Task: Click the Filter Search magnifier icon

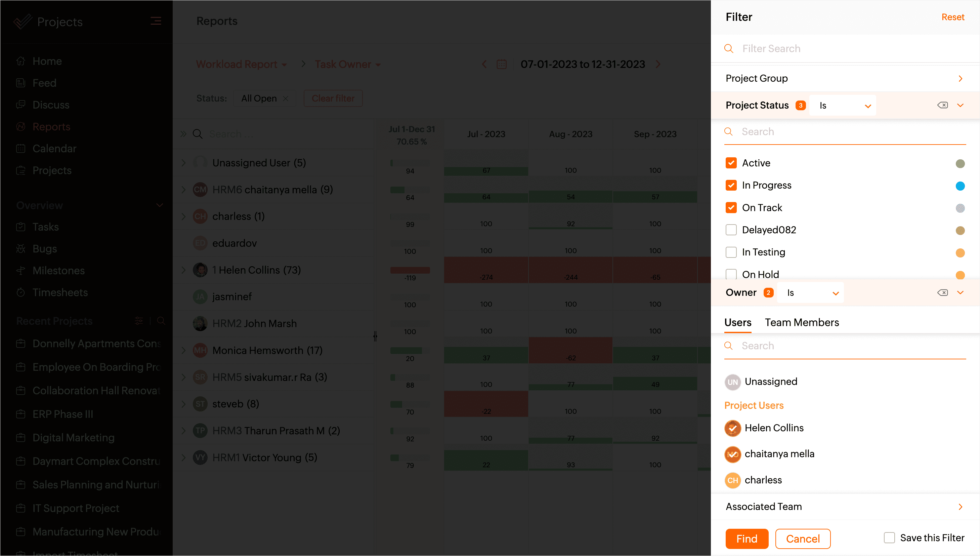Action: (x=728, y=48)
